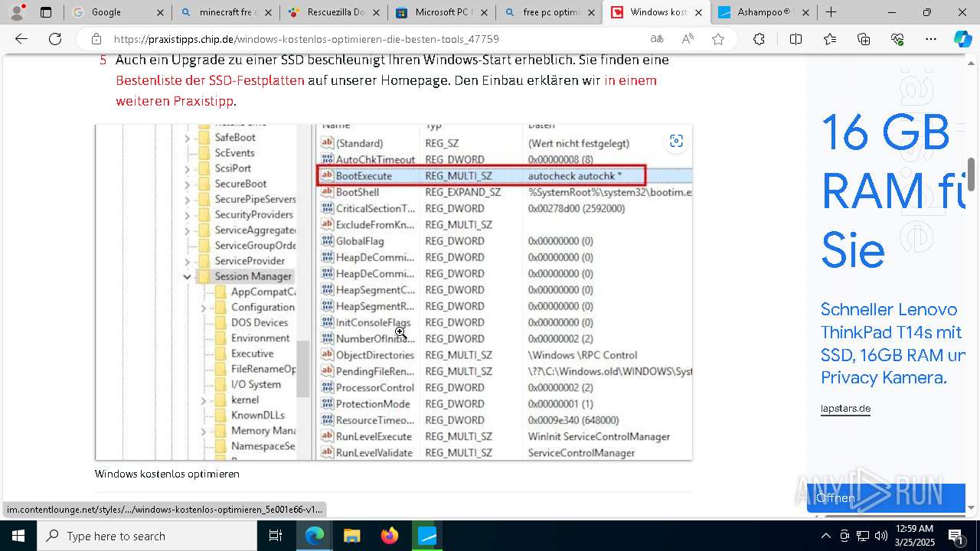Viewport: 980px width, 551px height.
Task: Enlarge the registry editor screenshot image
Action: [x=394, y=292]
